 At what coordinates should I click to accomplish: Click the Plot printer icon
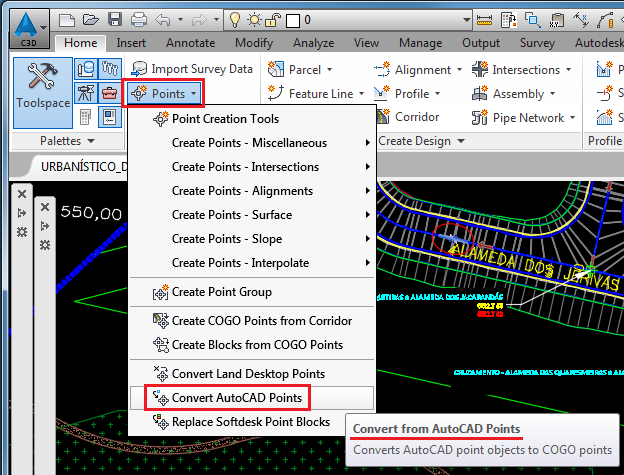[x=139, y=19]
